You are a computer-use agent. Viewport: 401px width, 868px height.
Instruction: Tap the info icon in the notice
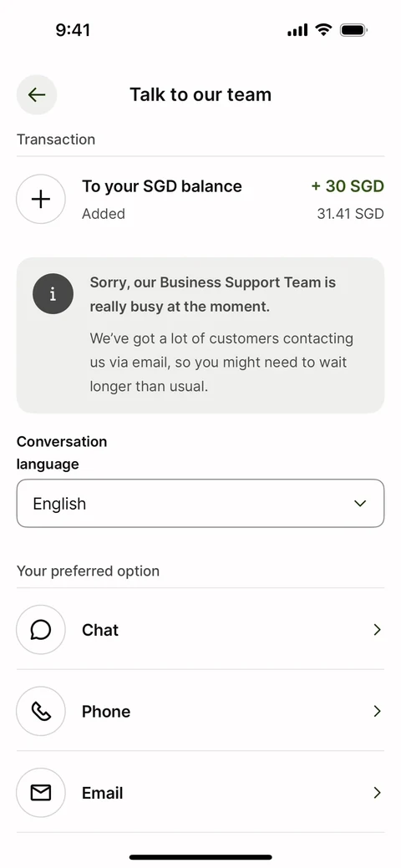(53, 294)
